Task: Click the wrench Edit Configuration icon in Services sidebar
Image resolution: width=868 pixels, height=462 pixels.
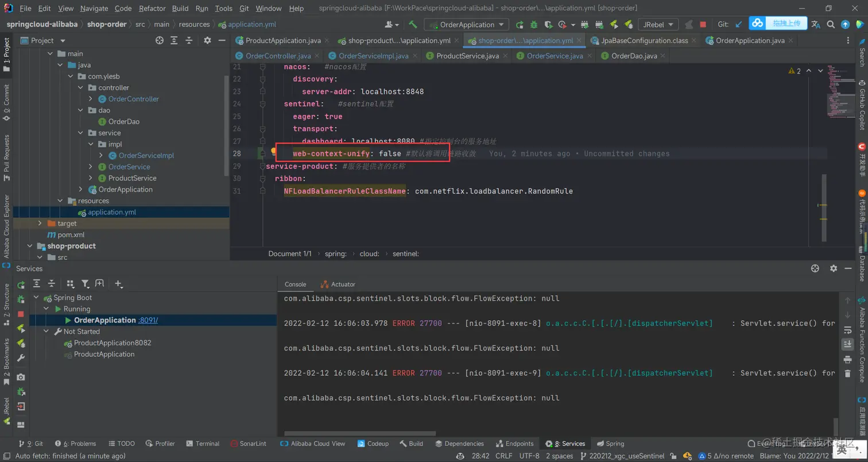Action: pos(21,357)
